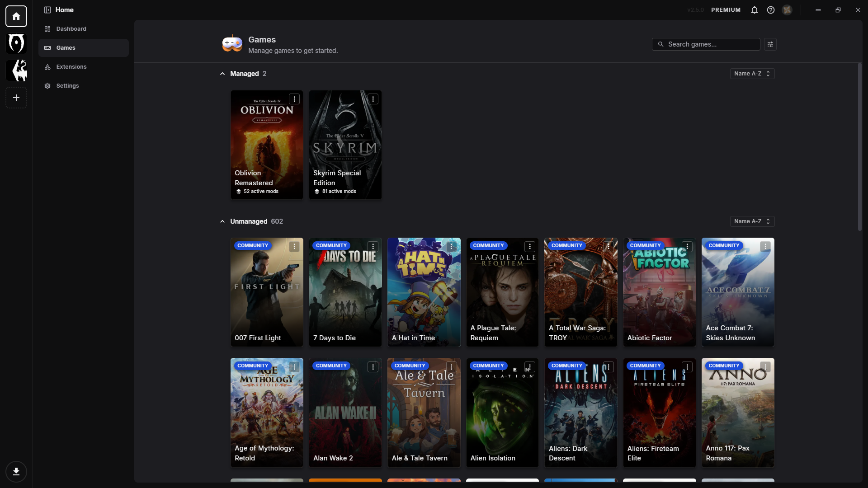Select Ace Combat 7: Skies Unknown card

[x=738, y=292]
